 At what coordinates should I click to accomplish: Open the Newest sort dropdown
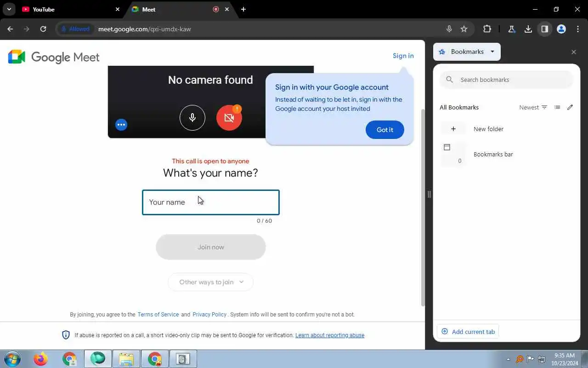pos(533,107)
